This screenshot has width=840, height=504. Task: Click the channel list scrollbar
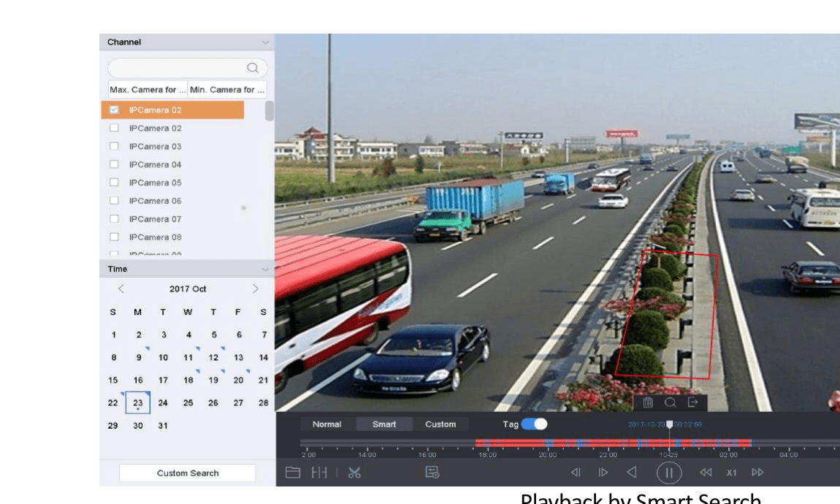point(269,111)
